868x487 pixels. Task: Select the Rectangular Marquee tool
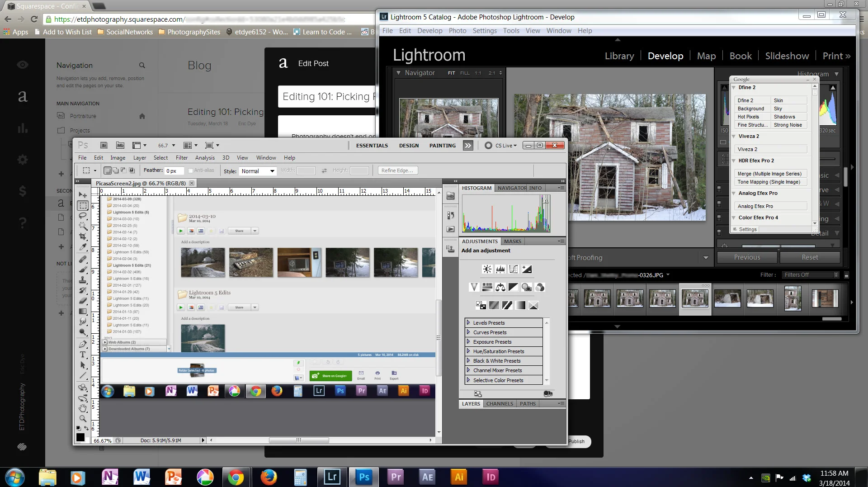point(83,206)
